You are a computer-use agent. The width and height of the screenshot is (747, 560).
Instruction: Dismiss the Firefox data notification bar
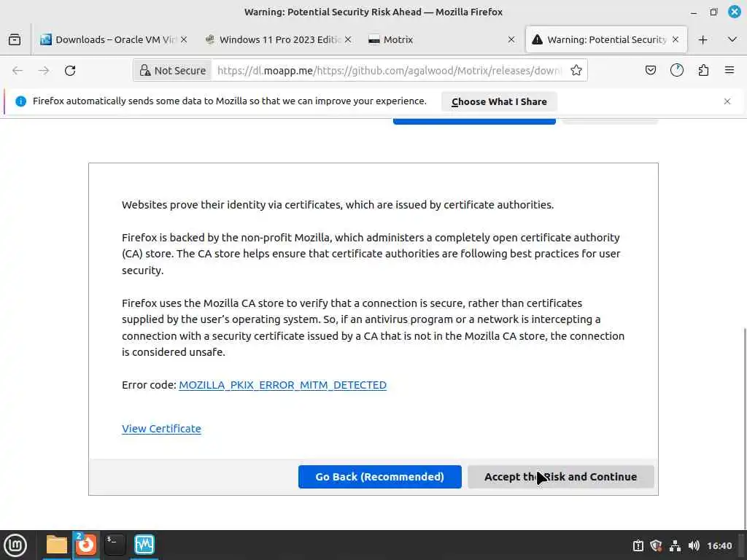click(727, 101)
